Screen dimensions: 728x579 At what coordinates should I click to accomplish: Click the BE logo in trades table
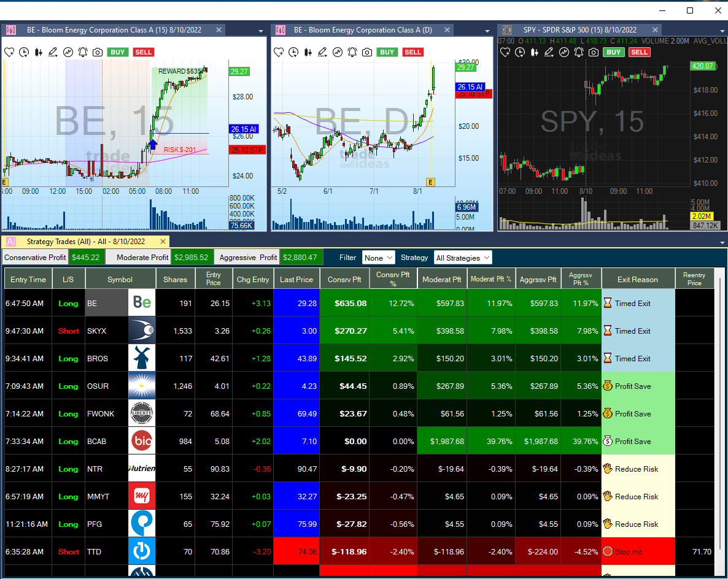tap(142, 302)
